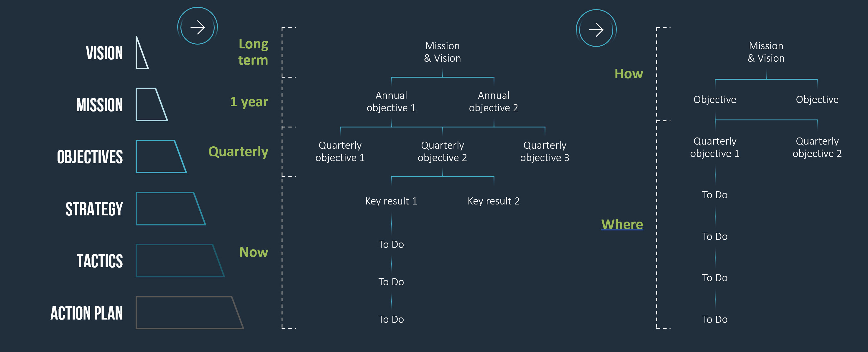The width and height of the screenshot is (868, 352).
Task: Click the arrow circle icon beside Long term
Action: coord(198,27)
